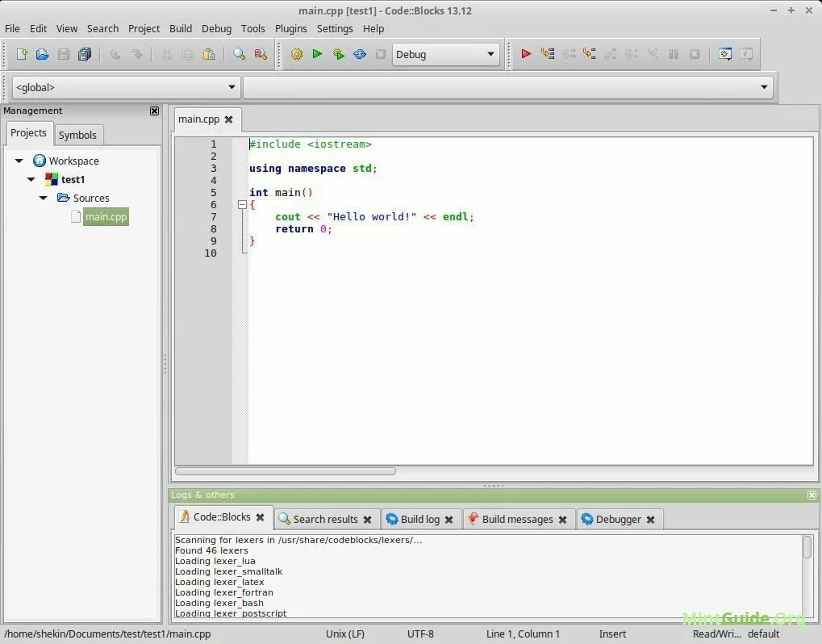Click the Next line debug icon
Image resolution: width=822 pixels, height=644 pixels.
(568, 53)
